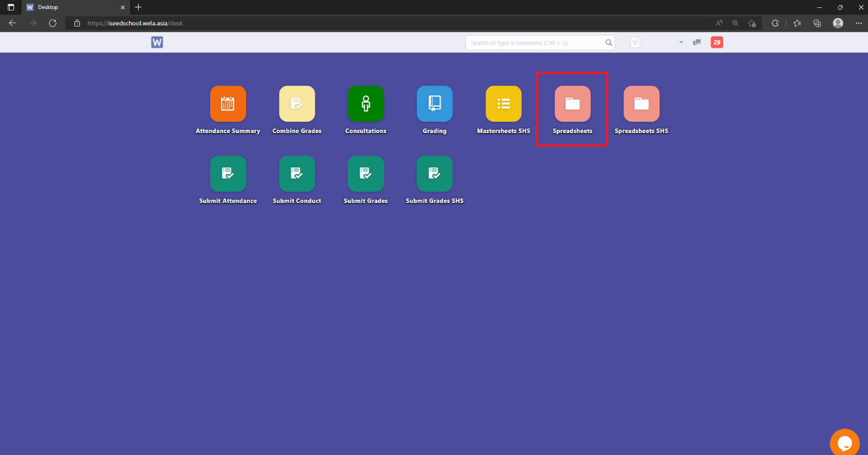Open the Grading book icon
Viewport: 868px width, 455px height.
coord(434,104)
